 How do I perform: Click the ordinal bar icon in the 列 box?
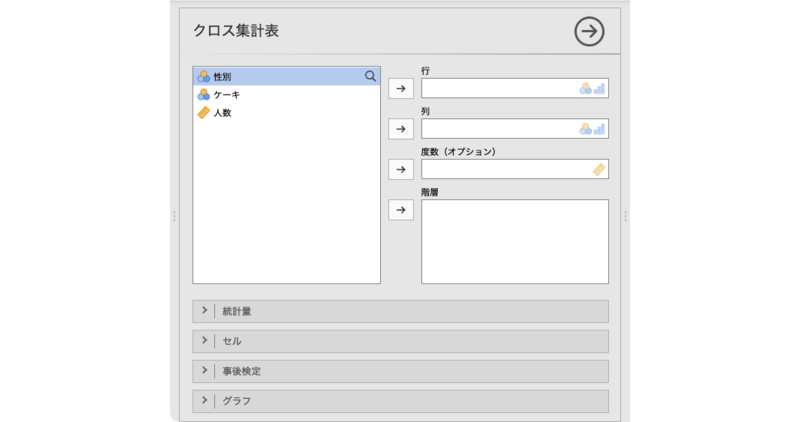[599, 129]
